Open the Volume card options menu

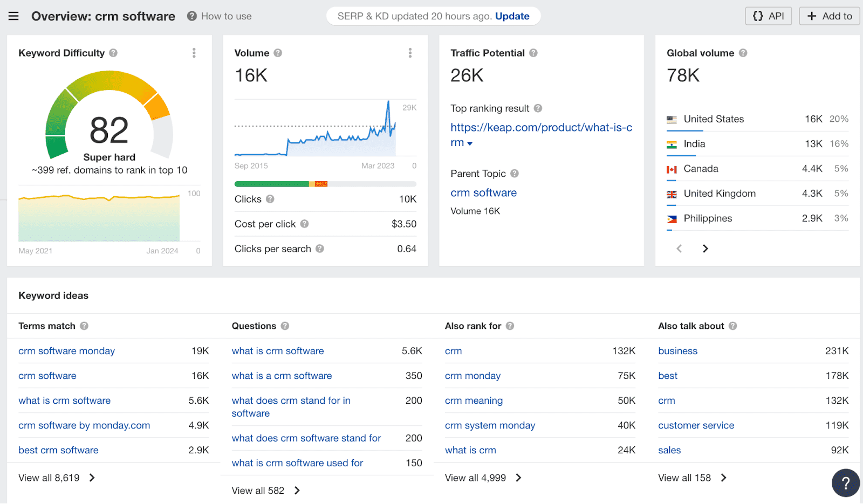(410, 53)
